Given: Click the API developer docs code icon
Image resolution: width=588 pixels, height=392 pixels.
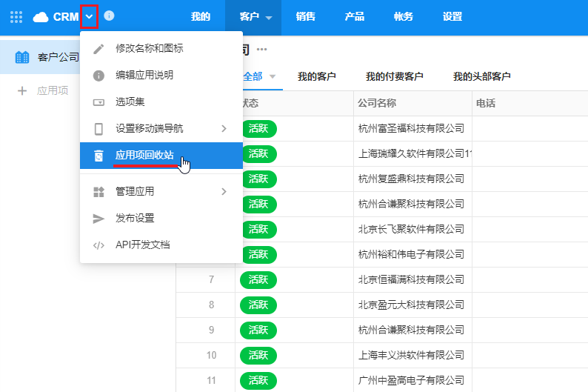Looking at the screenshot, I should pyautogui.click(x=98, y=245).
